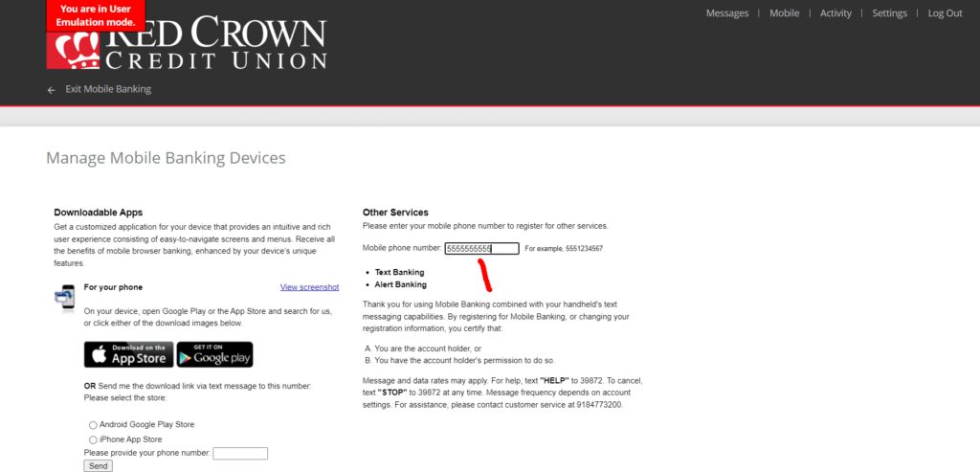
Task: Click Log Out
Action: [x=945, y=13]
